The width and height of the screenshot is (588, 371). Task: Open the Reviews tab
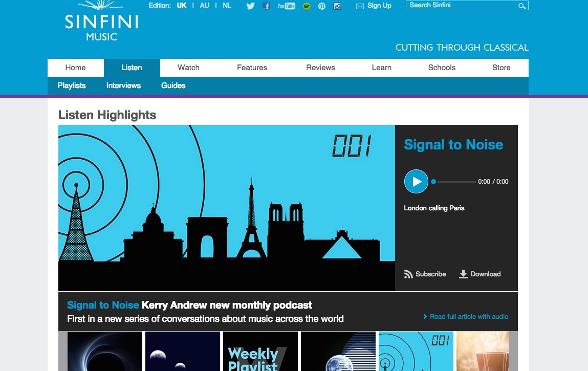(321, 68)
